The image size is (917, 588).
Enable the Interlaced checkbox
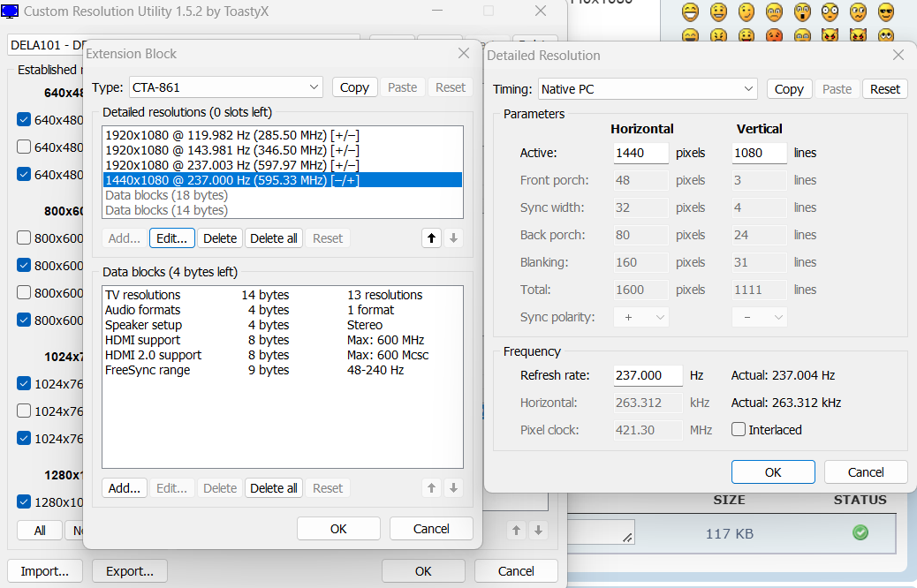click(x=739, y=430)
